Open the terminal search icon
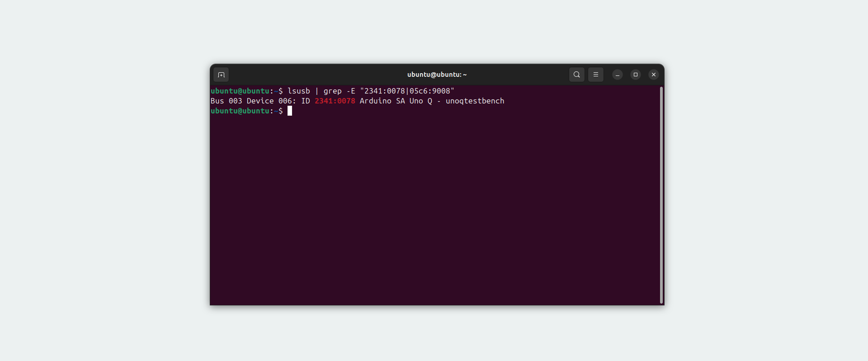The height and width of the screenshot is (361, 868). point(577,75)
